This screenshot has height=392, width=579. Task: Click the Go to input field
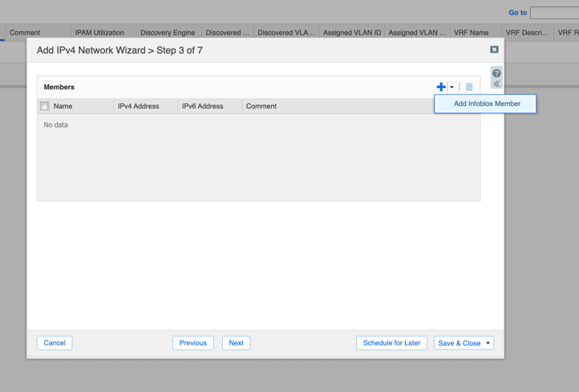554,13
